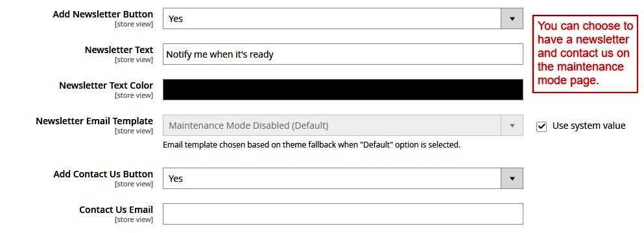Click the 'Newsletter Text' field label

[119, 50]
